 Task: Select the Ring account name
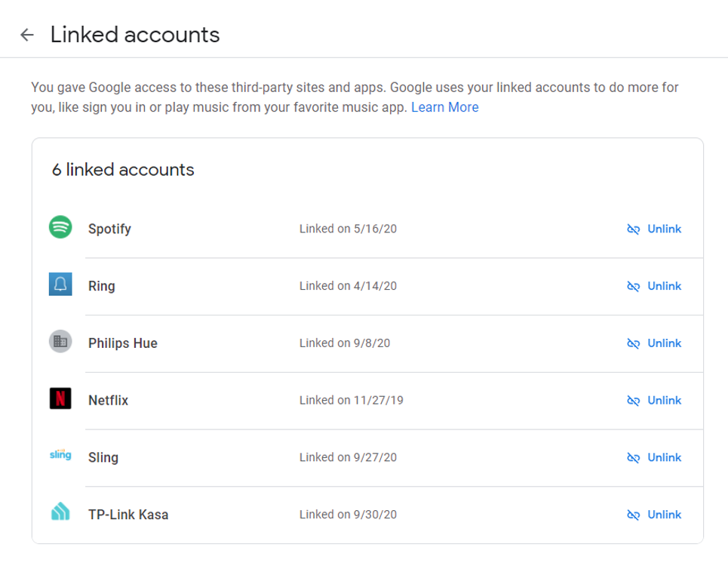[102, 286]
